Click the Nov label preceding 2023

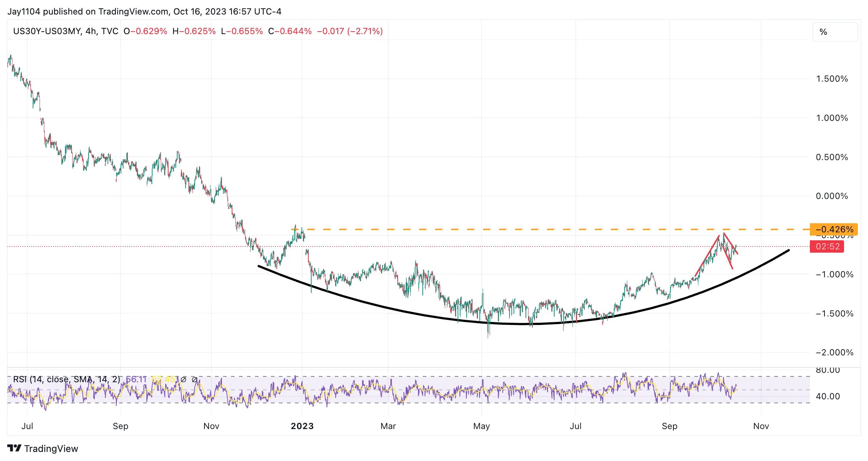(x=211, y=426)
